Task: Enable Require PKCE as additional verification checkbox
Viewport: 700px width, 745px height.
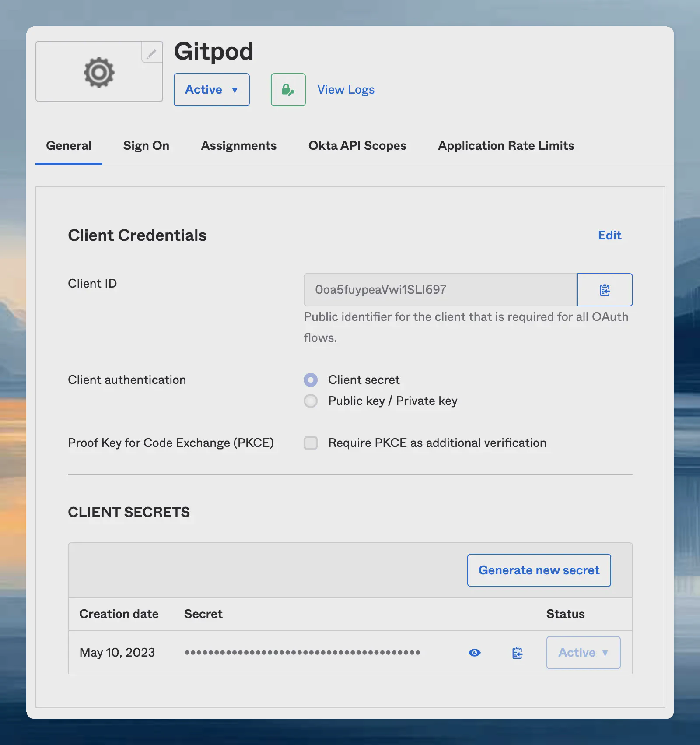Action: pyautogui.click(x=311, y=443)
